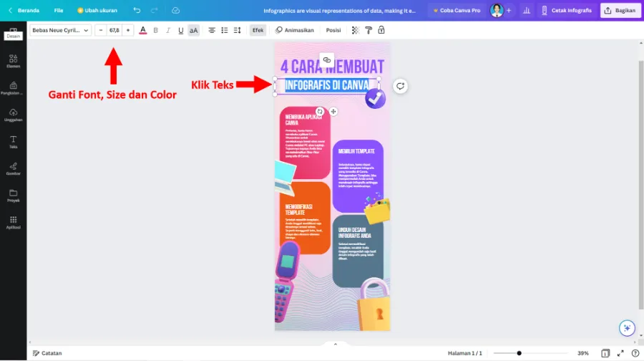Toggle bulleted list
The height and width of the screenshot is (361, 644).
[x=224, y=30]
